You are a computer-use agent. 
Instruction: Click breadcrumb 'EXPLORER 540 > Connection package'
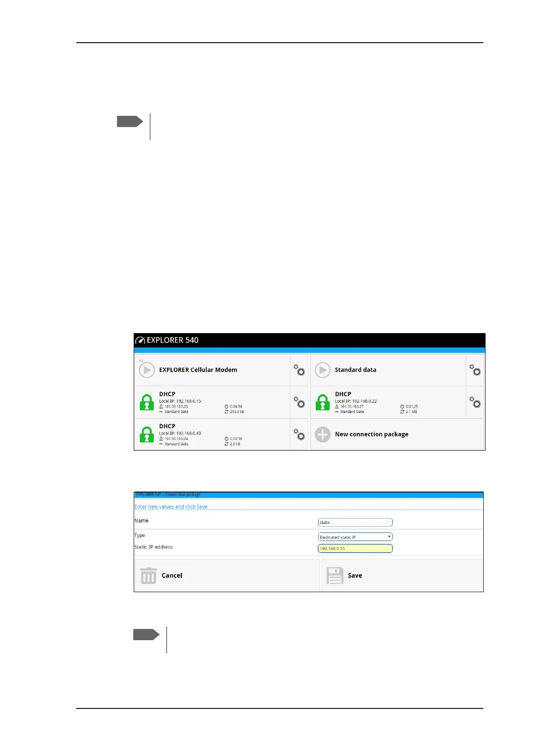168,495
